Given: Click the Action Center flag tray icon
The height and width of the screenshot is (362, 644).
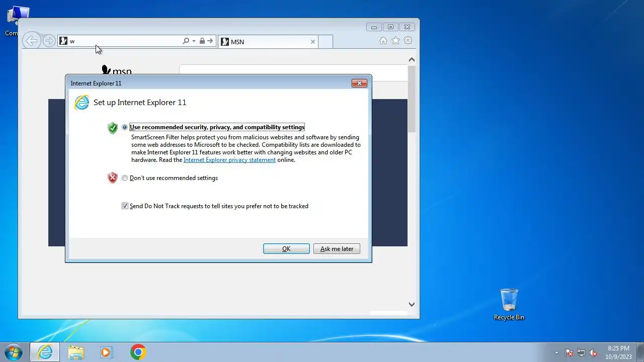Looking at the screenshot, I should (x=569, y=352).
